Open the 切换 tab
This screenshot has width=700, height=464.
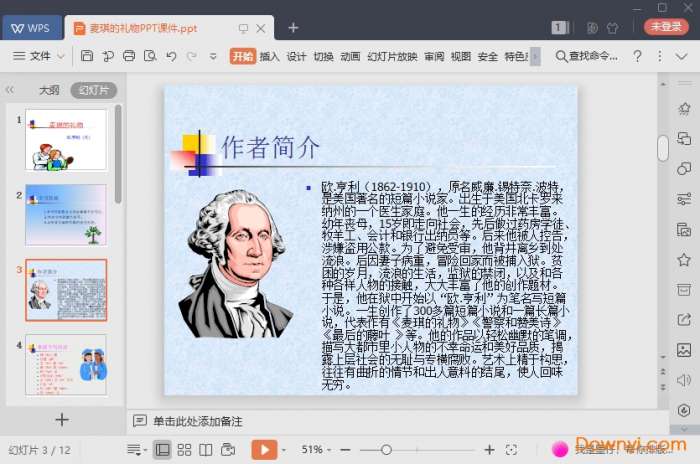pos(323,56)
